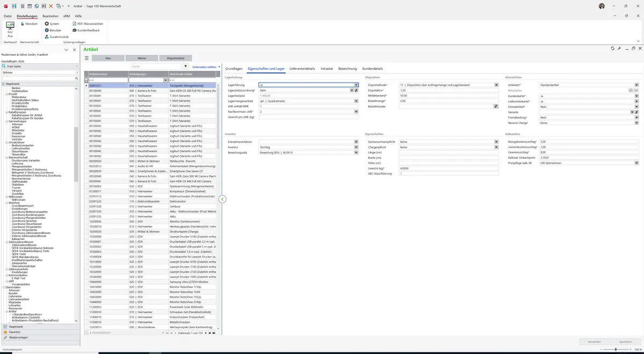Open PDF-Wasserzeichen option

pos(87,24)
